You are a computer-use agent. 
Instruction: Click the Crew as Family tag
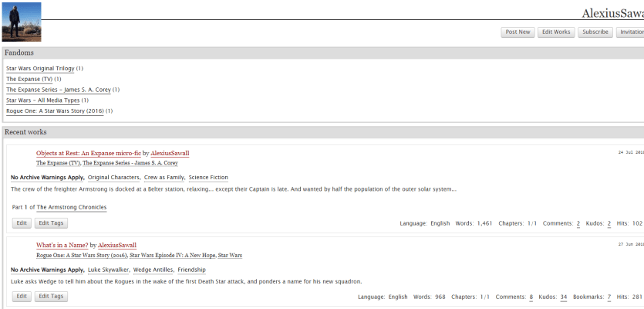pyautogui.click(x=164, y=178)
